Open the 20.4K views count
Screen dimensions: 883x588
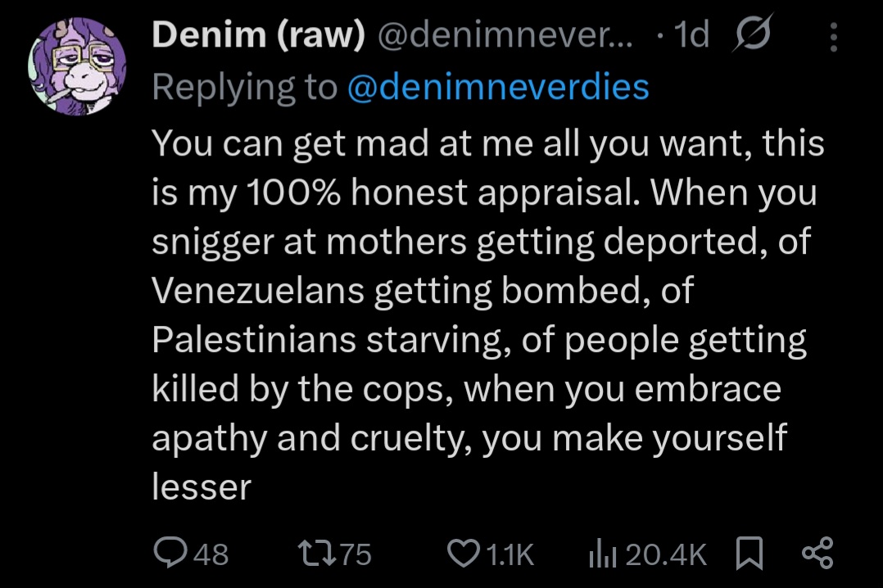(666, 554)
